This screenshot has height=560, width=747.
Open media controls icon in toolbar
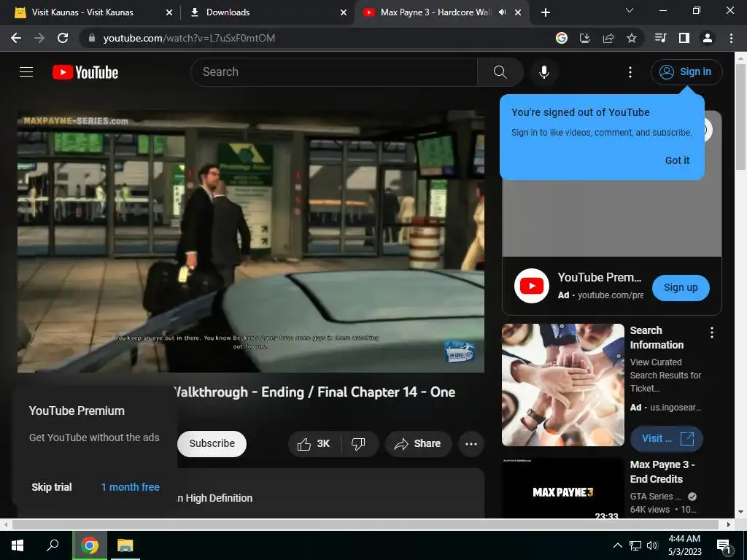click(x=661, y=38)
